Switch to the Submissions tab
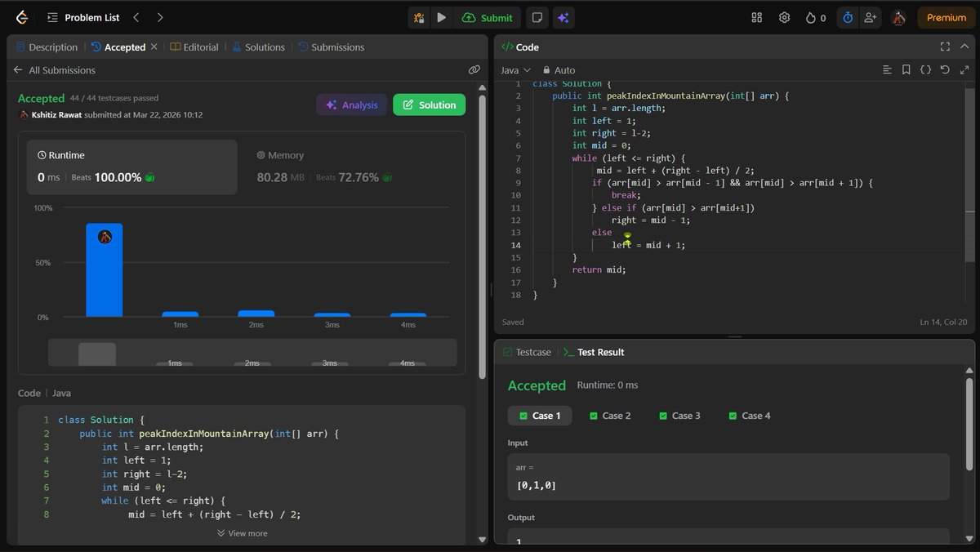 point(332,47)
